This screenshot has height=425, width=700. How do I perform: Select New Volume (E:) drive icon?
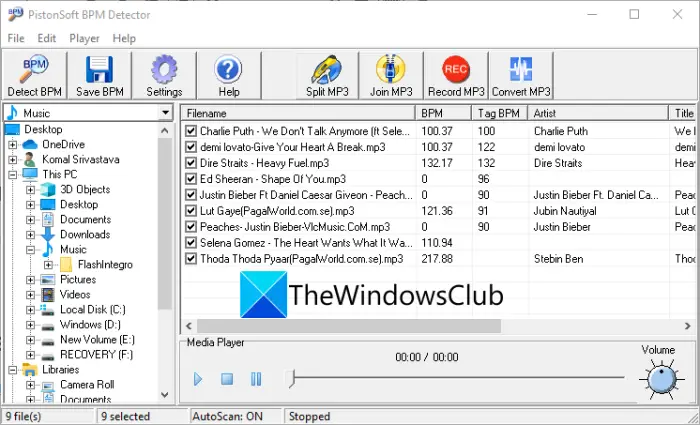point(48,341)
